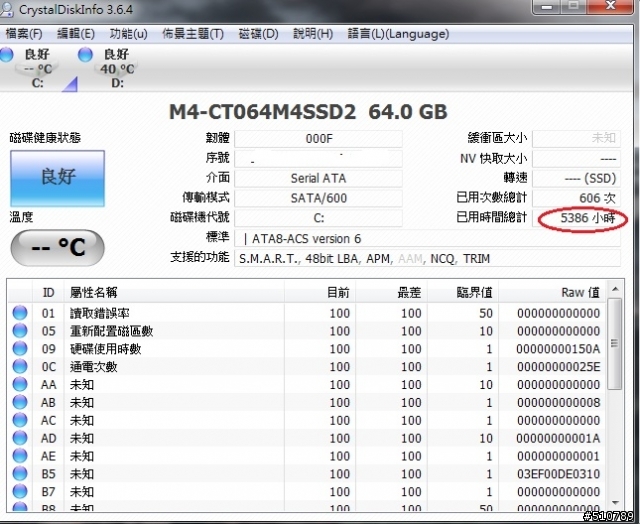This screenshot has width=640, height=524.
Task: Click status orb for attribute 05 重新配置磁區數
Action: point(20,331)
